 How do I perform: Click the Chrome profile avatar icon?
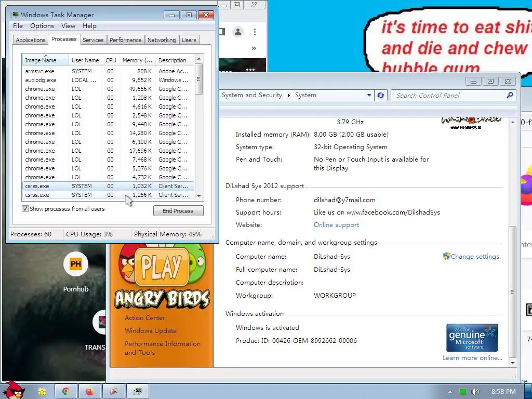click(238, 32)
